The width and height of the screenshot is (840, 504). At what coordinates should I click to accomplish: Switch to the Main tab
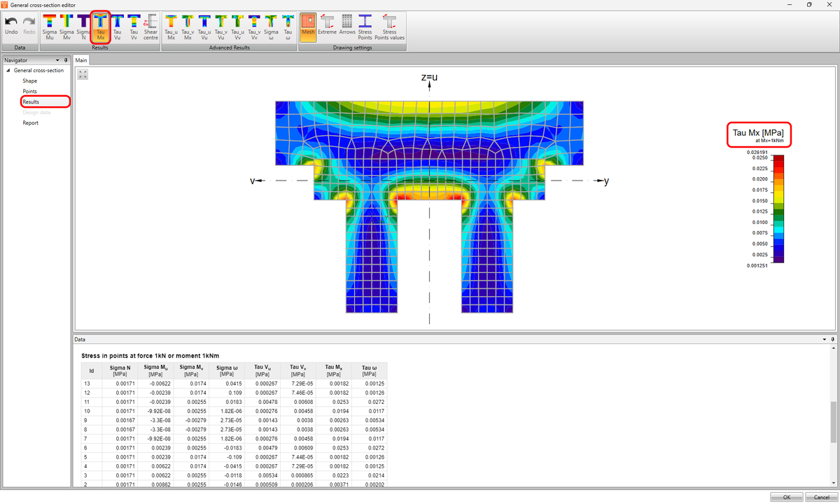point(80,60)
